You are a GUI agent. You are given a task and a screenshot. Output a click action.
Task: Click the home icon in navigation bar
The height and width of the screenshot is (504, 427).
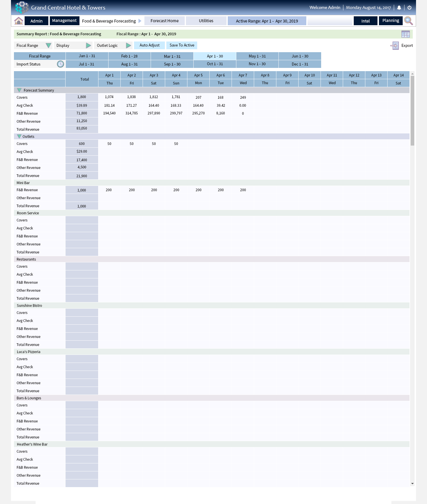[19, 21]
